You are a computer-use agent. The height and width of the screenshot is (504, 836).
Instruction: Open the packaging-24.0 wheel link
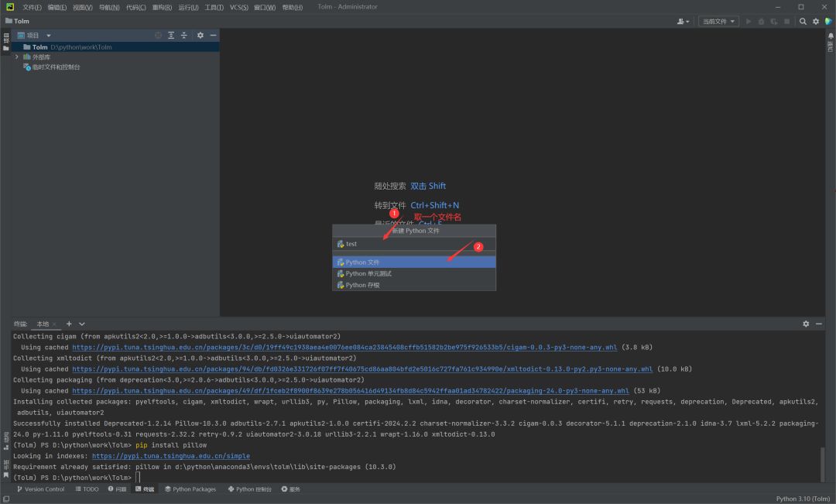point(351,391)
